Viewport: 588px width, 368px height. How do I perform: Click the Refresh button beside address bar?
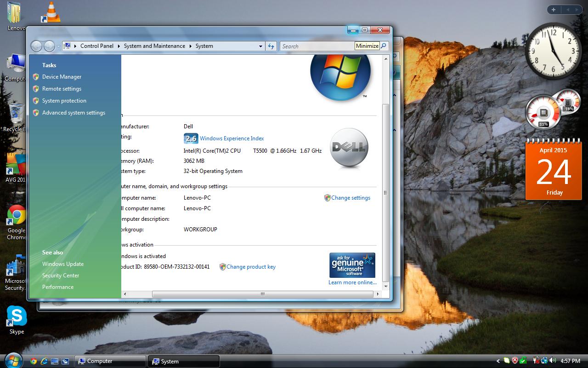coord(271,46)
